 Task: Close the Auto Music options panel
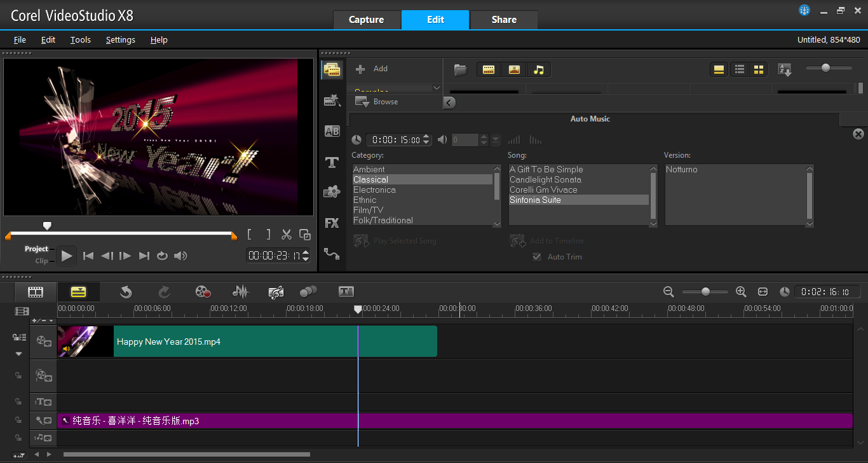(858, 134)
